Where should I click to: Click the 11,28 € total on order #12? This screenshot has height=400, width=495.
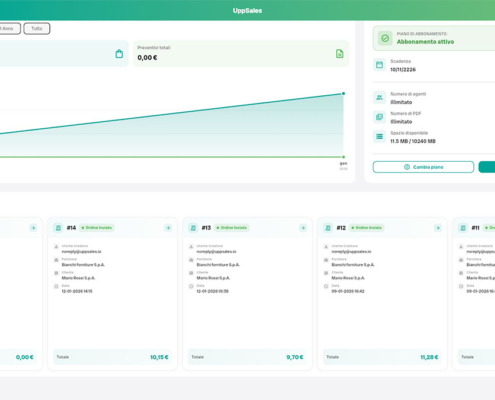429,357
